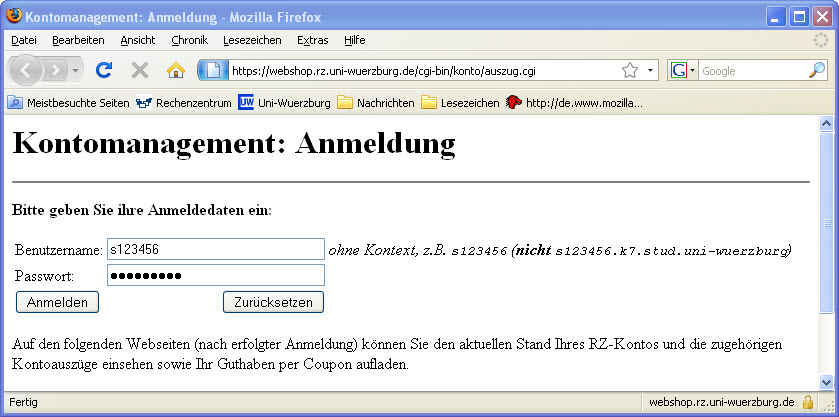839x417 pixels.
Task: Go to the Home page icon
Action: [x=175, y=71]
